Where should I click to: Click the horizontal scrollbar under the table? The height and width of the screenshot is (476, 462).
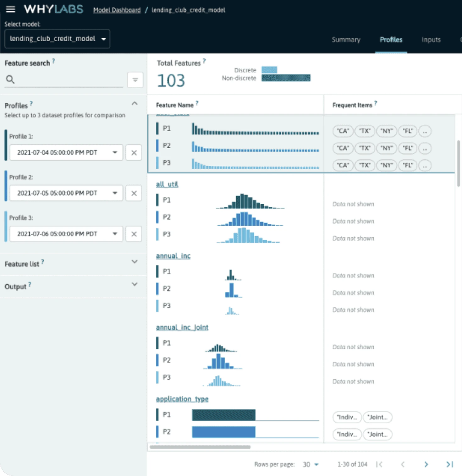200,447
